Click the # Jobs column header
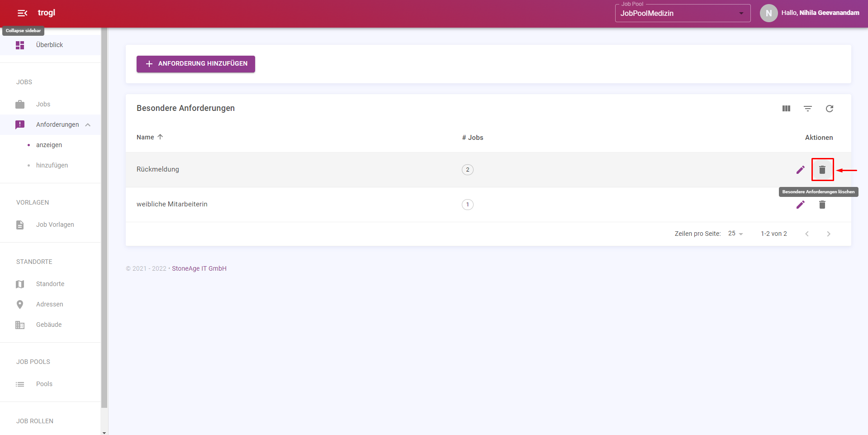 pos(473,138)
